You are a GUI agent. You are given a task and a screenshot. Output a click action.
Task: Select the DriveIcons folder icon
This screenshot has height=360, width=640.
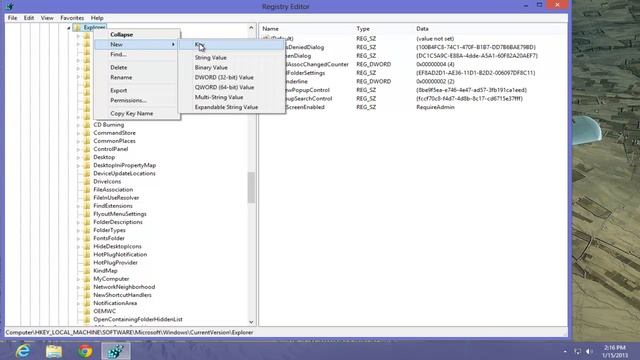coord(87,181)
